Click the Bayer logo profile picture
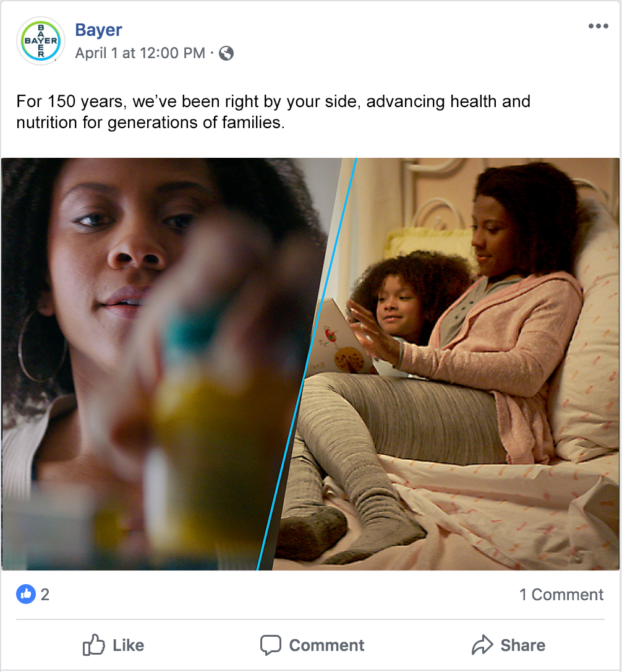The image size is (622, 672). [x=41, y=41]
